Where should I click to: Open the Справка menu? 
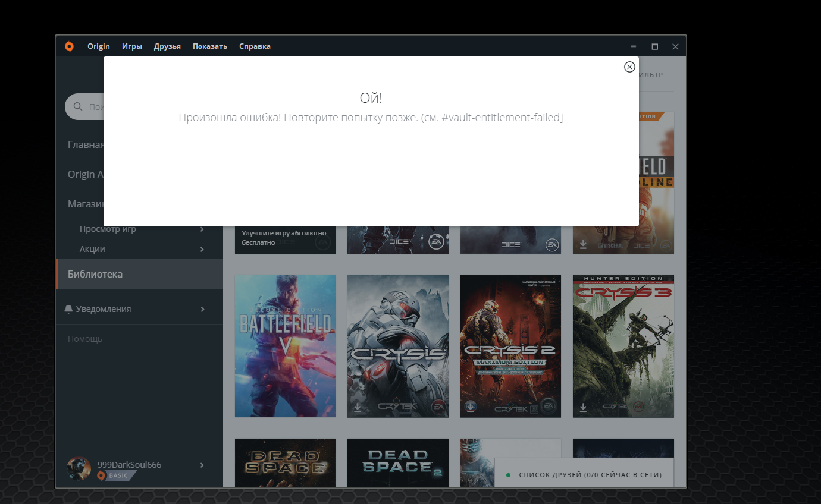pyautogui.click(x=255, y=46)
